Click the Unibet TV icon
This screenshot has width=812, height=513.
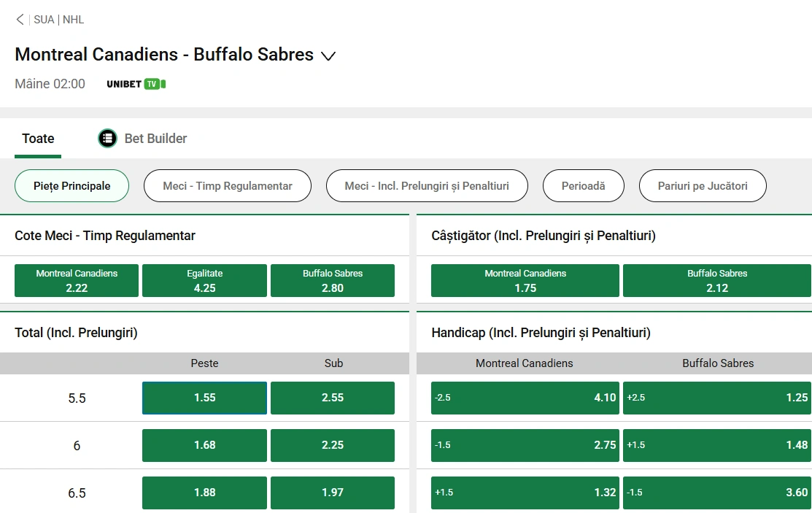(136, 84)
